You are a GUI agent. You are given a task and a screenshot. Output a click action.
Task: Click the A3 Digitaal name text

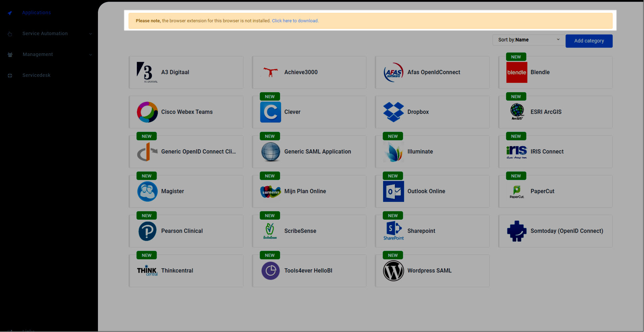(175, 72)
